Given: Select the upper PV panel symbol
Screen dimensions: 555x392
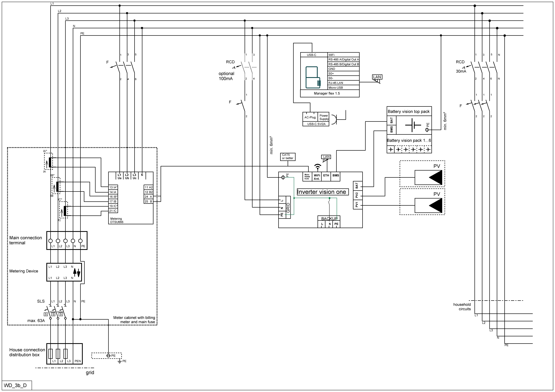Looking at the screenshot, I should [428, 178].
